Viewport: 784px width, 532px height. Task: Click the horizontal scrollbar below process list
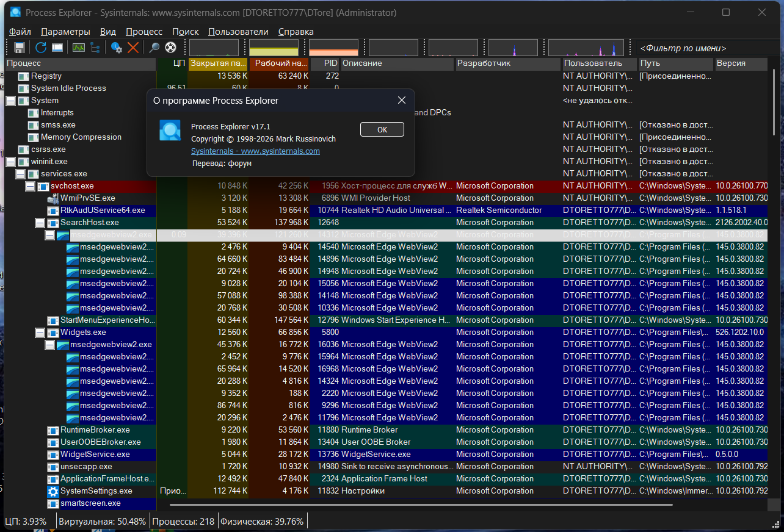click(421, 505)
